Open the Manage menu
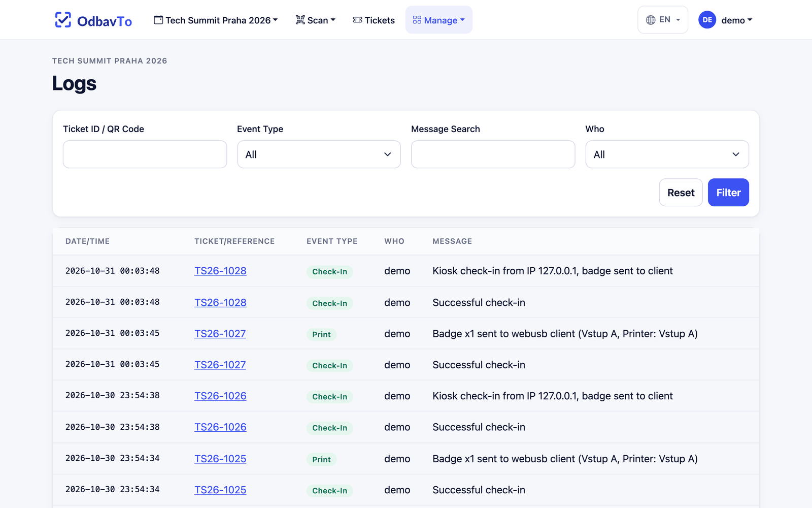The width and height of the screenshot is (812, 508). pyautogui.click(x=439, y=20)
